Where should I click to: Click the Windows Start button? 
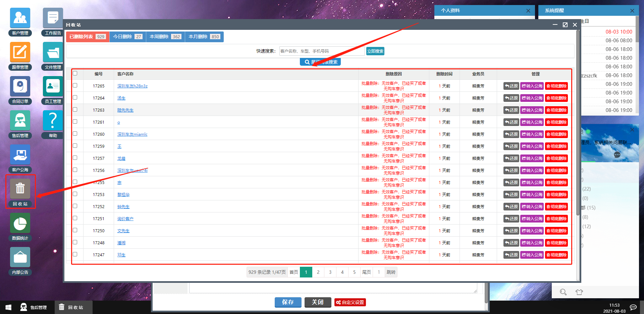pyautogui.click(x=9, y=307)
